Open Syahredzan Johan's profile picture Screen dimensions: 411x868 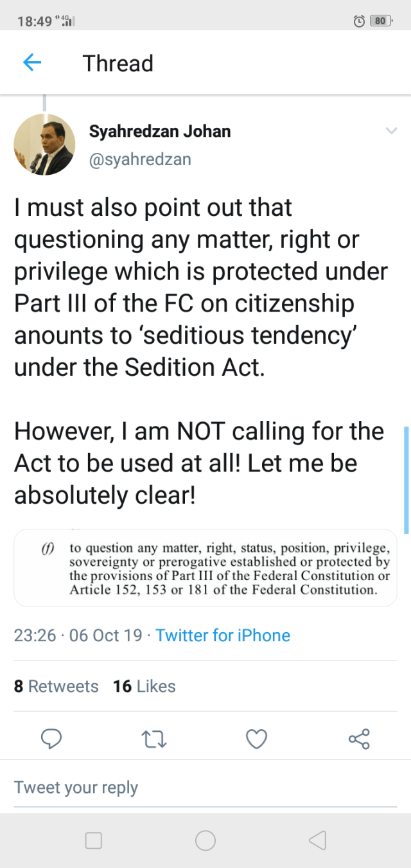tap(44, 145)
